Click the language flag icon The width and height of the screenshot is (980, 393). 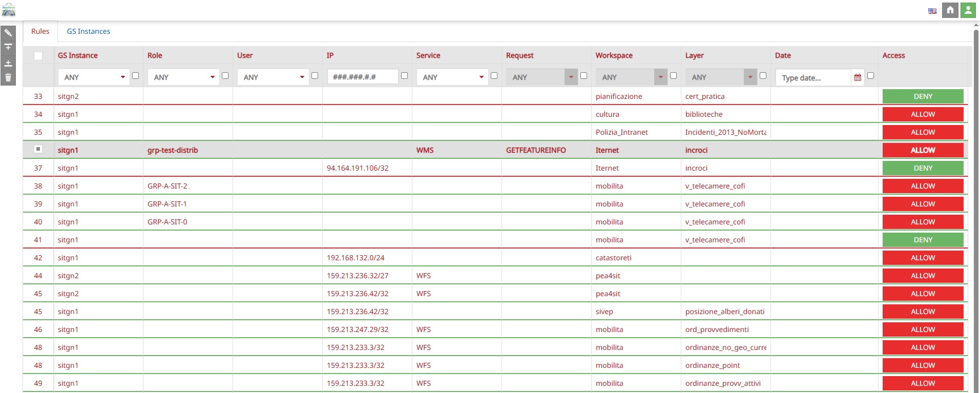coord(932,11)
